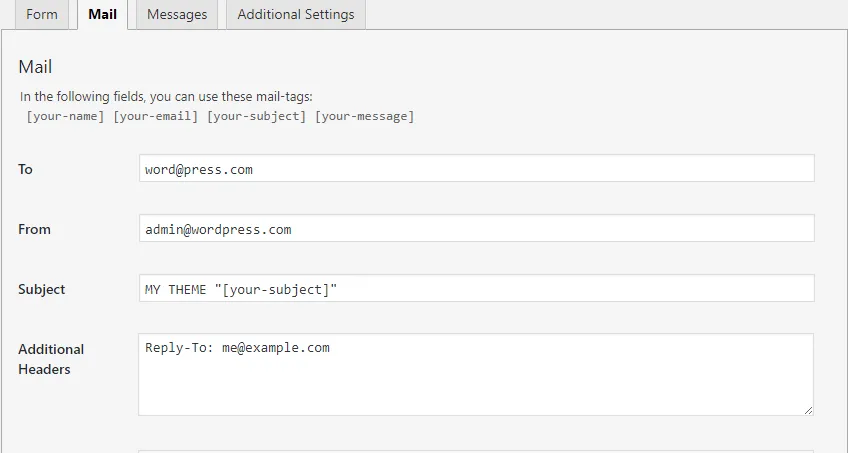The image size is (848, 453).
Task: Open the Messages tab
Action: [x=177, y=15]
